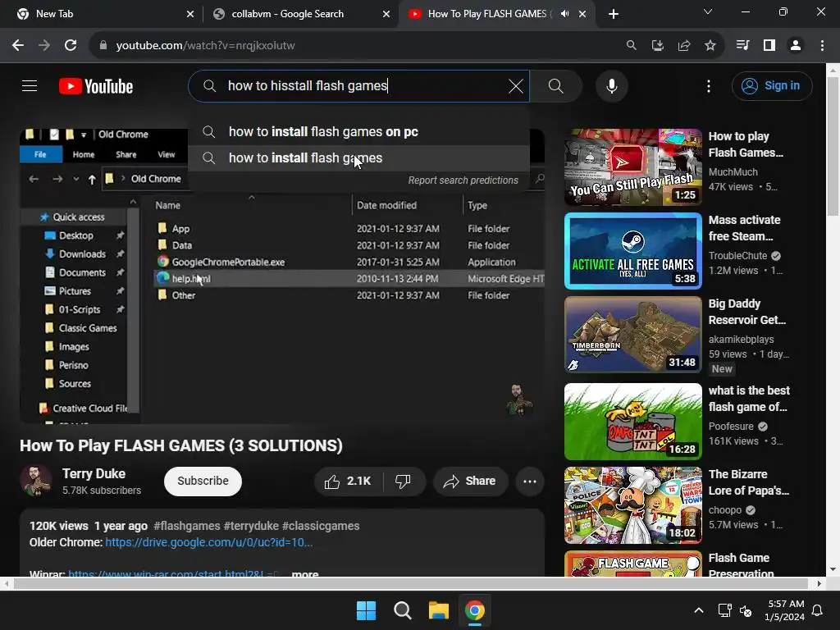Subscribe to Terry Duke
840x630 pixels.
click(203, 481)
